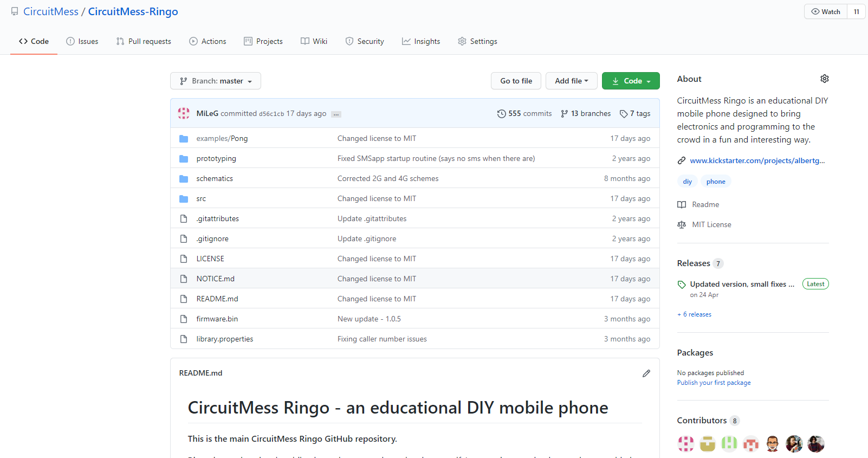Switch to the Code tab

point(34,41)
